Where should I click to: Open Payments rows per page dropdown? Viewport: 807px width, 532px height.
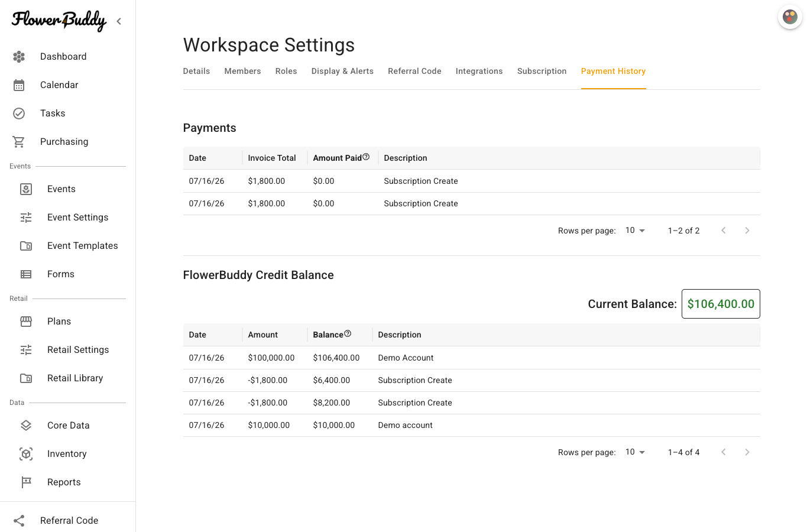click(x=636, y=231)
